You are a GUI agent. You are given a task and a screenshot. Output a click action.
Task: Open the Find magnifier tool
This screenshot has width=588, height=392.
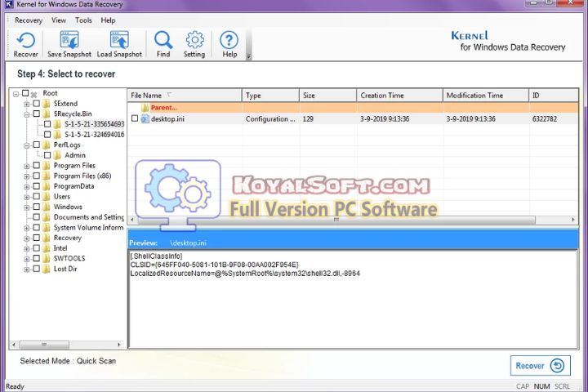[x=163, y=40]
